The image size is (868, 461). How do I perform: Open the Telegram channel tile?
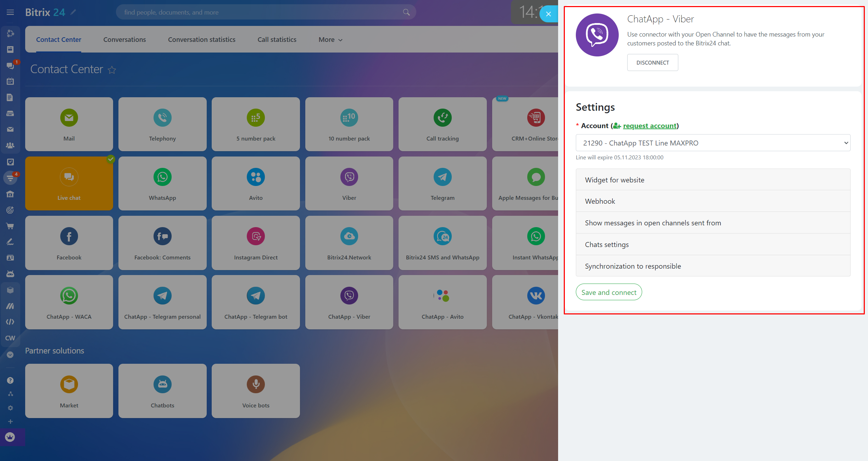point(442,183)
